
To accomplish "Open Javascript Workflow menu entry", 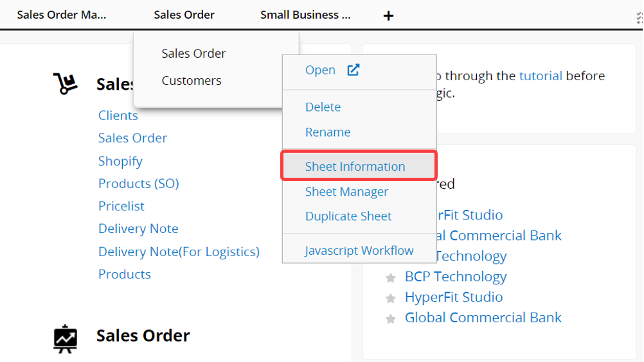I will pyautogui.click(x=359, y=251).
